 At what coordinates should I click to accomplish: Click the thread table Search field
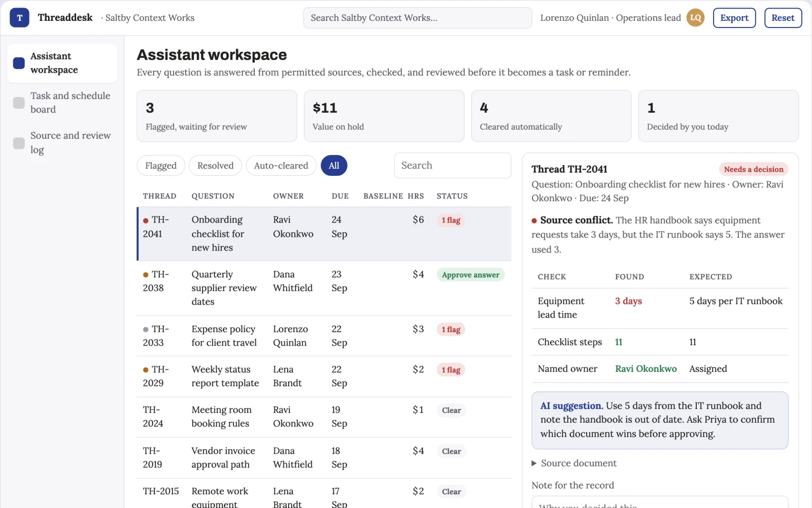[453, 166]
